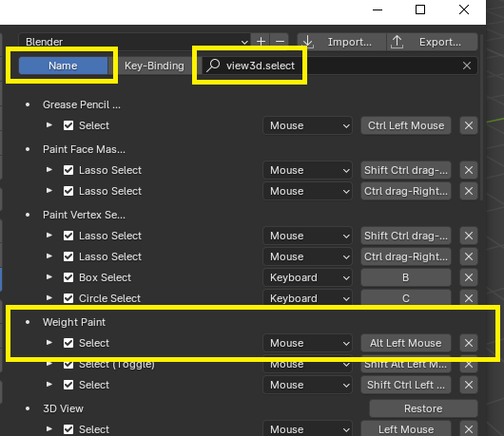Open Keyboard type dropdown for Circle Select
This screenshot has height=436, width=504.
(307, 298)
